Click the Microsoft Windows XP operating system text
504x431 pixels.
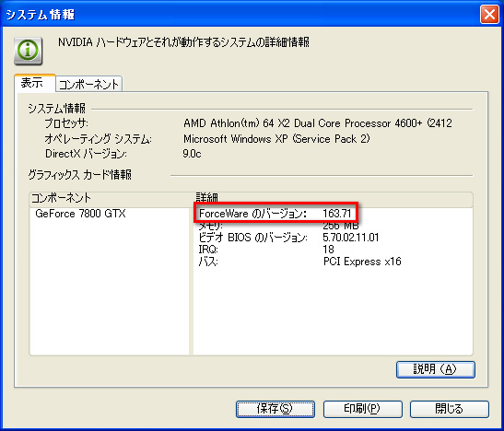pos(276,139)
